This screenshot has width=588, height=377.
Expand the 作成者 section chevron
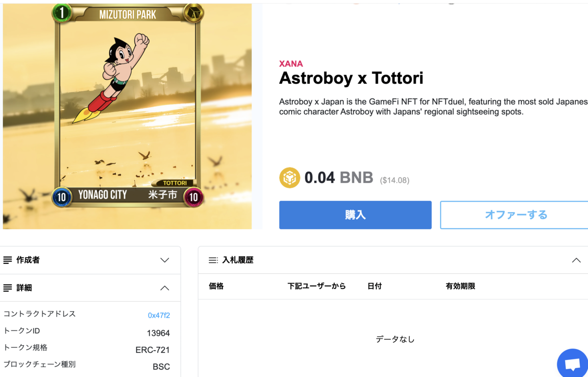click(x=165, y=260)
